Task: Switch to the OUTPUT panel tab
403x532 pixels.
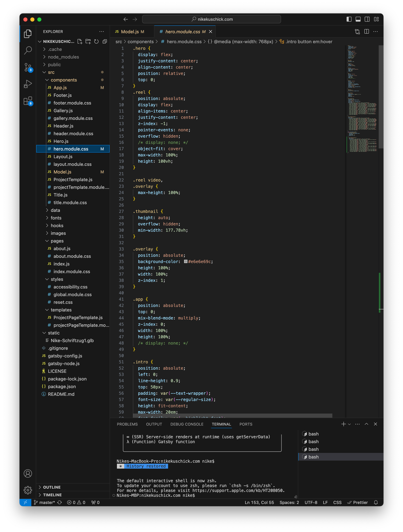Action: 154,424
